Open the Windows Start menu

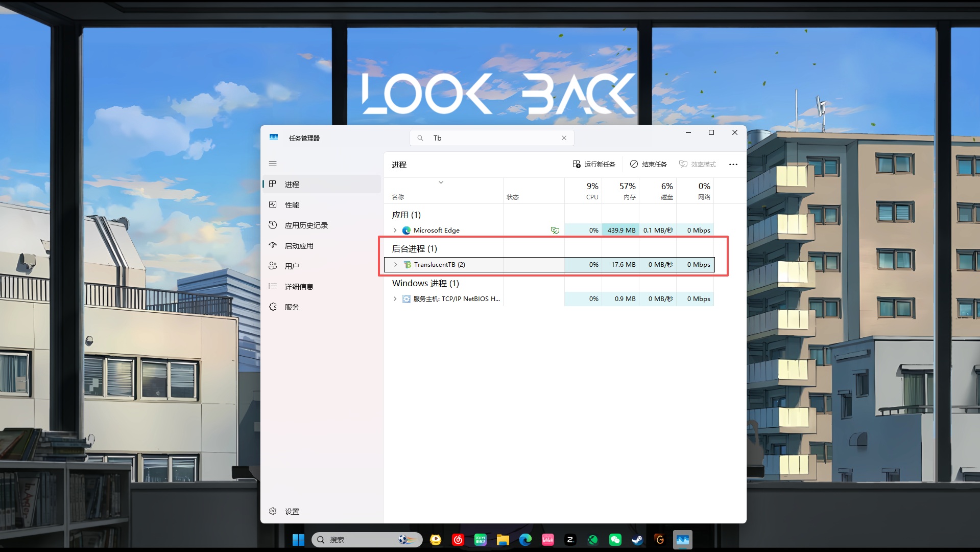(x=298, y=540)
